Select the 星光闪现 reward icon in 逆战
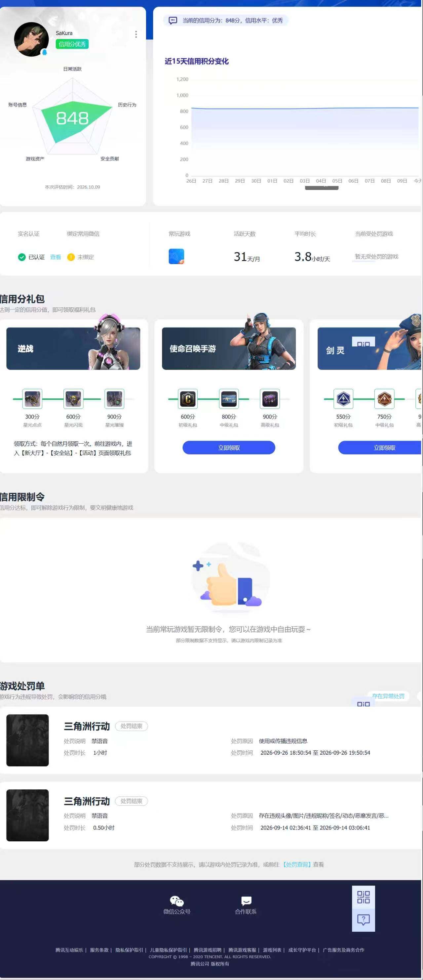Viewport: 423px width, 980px height. (x=73, y=399)
